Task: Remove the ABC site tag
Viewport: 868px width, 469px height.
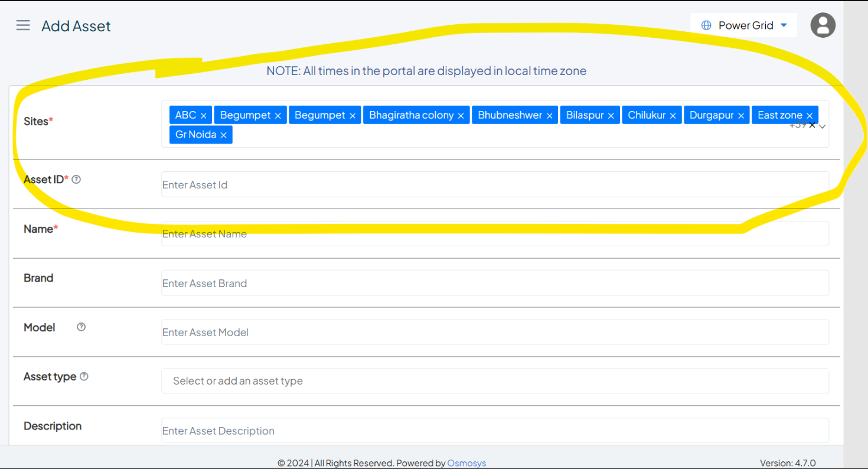Action: 204,116
